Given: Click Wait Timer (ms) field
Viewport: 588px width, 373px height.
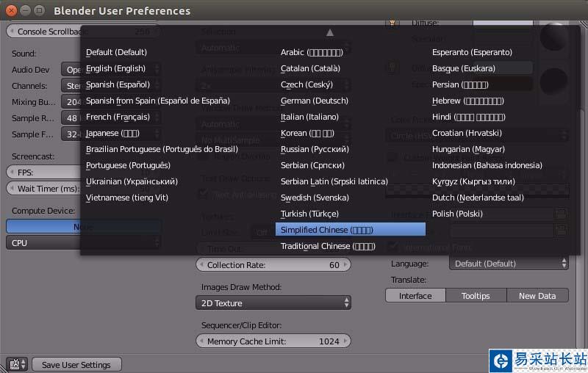Looking at the screenshot, I should pyautogui.click(x=43, y=189).
